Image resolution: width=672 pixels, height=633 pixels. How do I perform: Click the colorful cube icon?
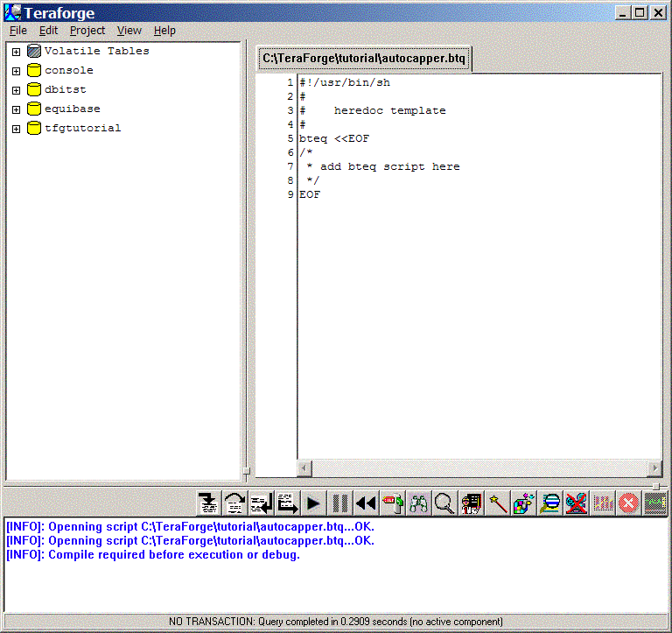pos(524,503)
